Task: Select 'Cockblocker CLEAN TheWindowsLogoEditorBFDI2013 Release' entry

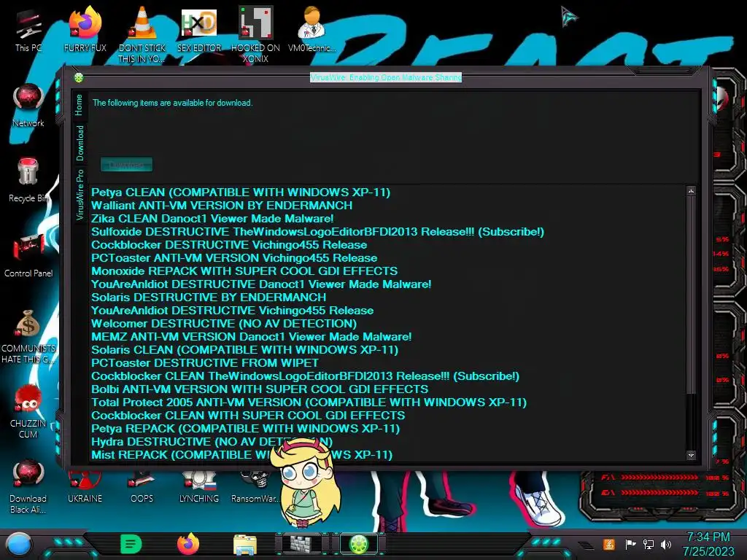Action: tap(306, 376)
